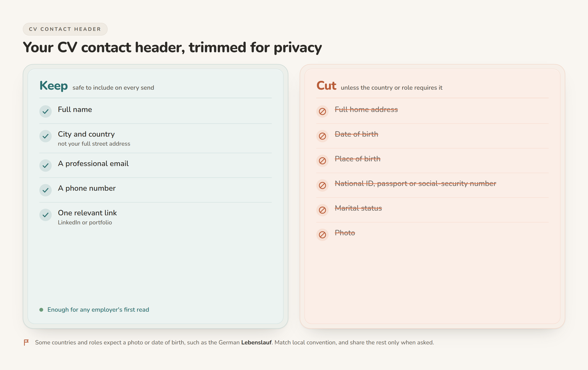Image resolution: width=588 pixels, height=370 pixels.
Task: Click the flag icon before the footnote
Action: click(x=26, y=342)
